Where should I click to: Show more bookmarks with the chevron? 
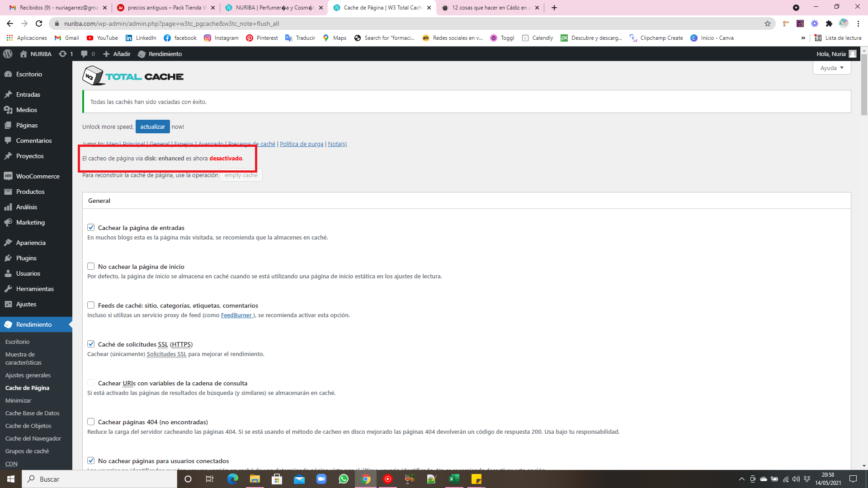(x=803, y=38)
